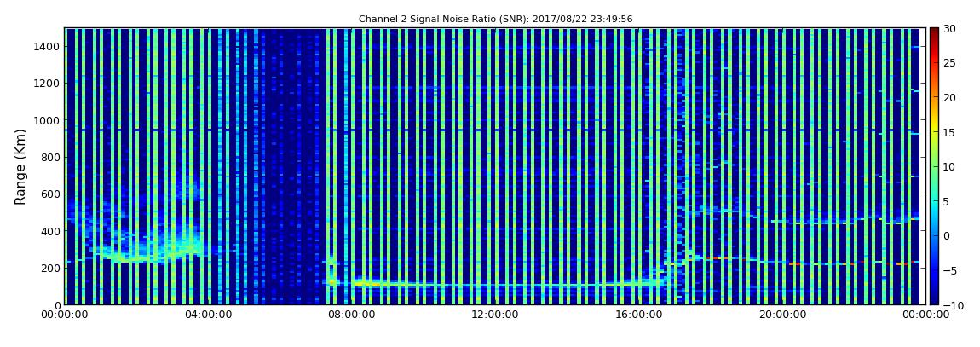Click the colorbar label −5

pos(950,271)
